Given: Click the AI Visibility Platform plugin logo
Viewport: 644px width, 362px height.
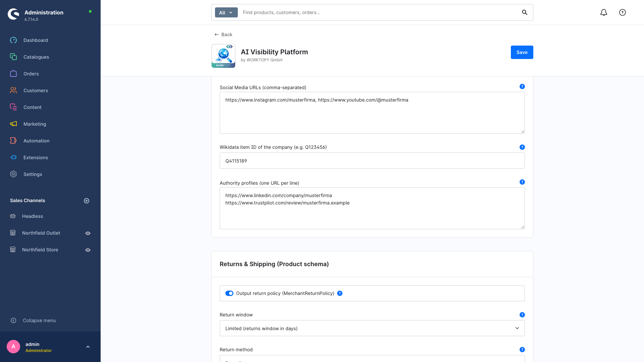Looking at the screenshot, I should (223, 56).
